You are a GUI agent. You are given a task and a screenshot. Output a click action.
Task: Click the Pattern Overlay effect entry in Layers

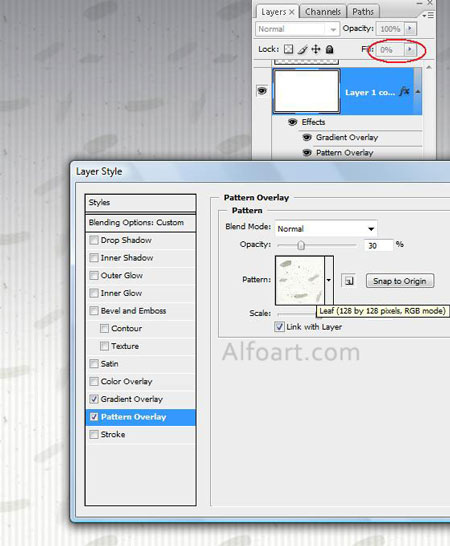[x=344, y=153]
